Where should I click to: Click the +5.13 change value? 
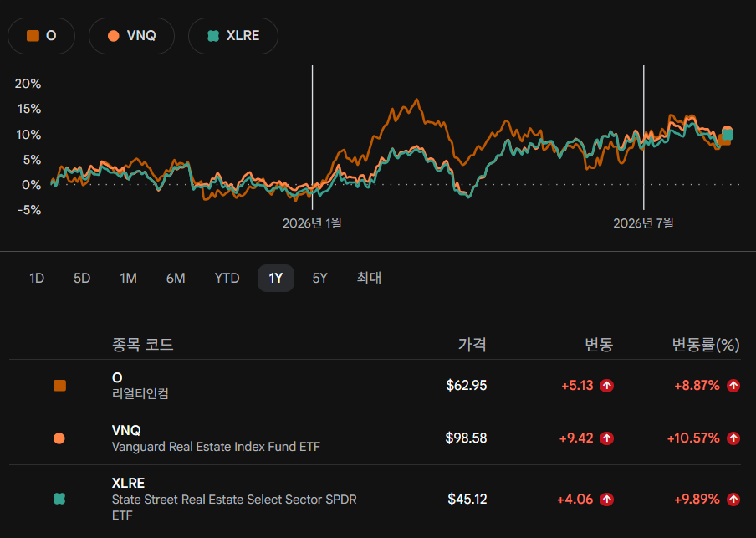[577, 386]
